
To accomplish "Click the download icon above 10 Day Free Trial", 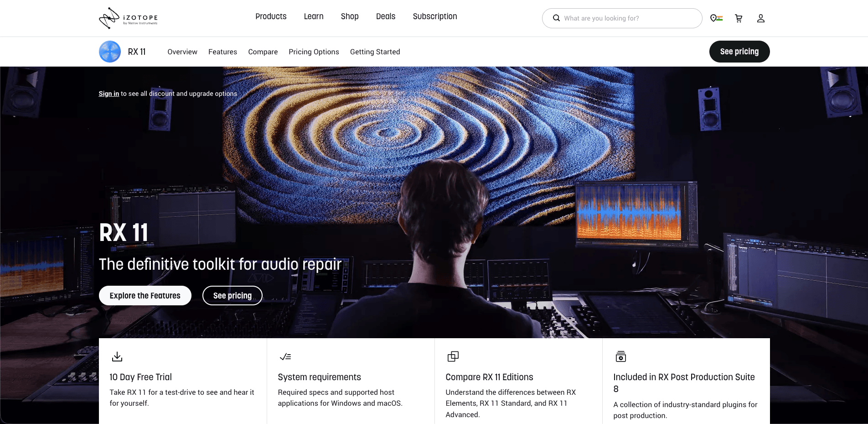I will pyautogui.click(x=117, y=356).
